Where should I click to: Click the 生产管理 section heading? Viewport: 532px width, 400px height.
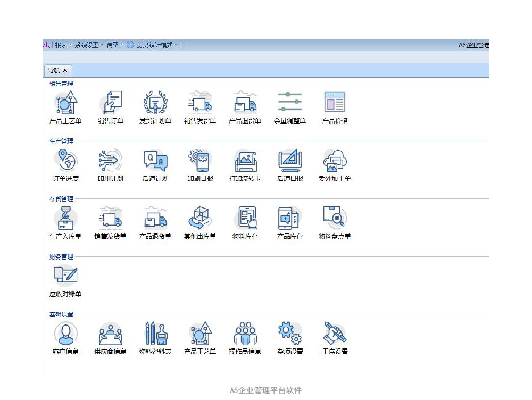point(61,141)
